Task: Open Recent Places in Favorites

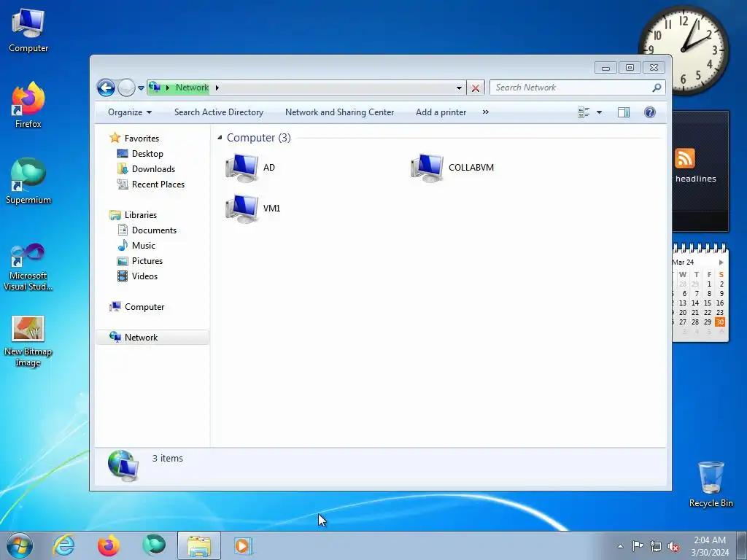Action: click(x=158, y=184)
